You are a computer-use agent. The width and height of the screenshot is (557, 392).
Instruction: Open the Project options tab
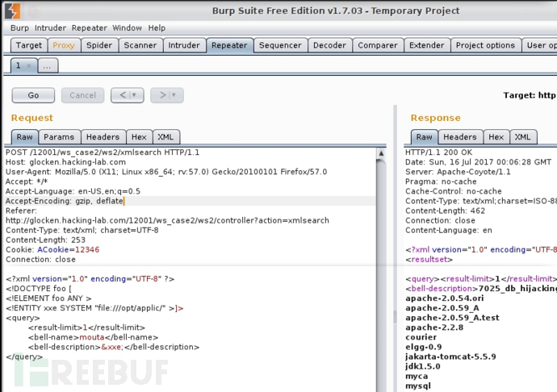tap(485, 45)
